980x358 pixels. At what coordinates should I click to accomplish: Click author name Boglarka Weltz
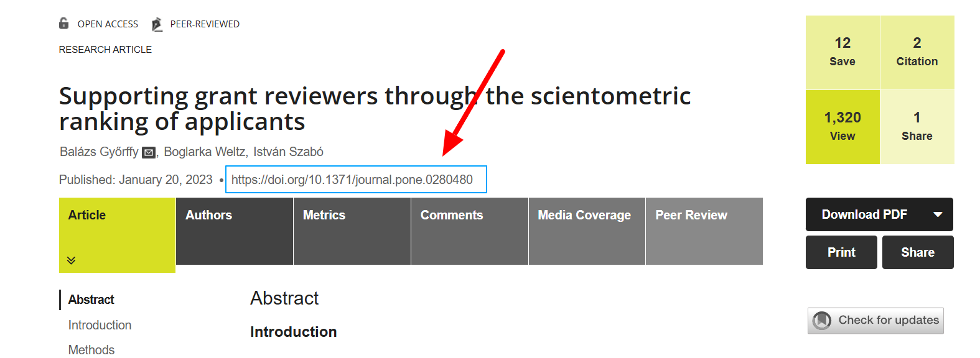coord(205,152)
